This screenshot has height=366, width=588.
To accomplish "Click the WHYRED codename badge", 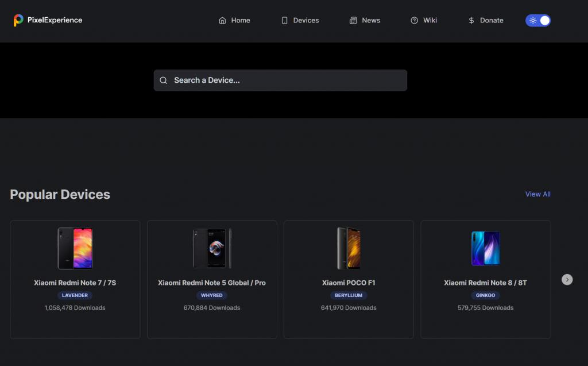I will pos(211,295).
